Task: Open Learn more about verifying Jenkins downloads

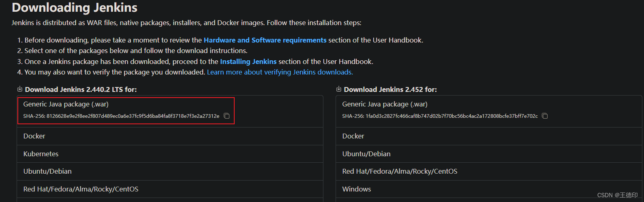Action: coord(280,72)
